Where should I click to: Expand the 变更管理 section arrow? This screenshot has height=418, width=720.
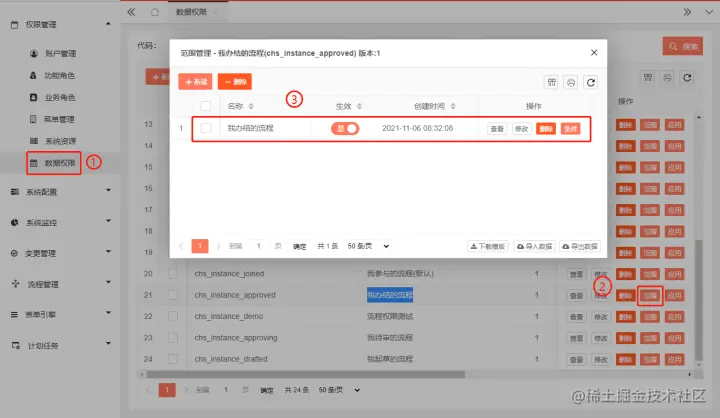(x=108, y=252)
